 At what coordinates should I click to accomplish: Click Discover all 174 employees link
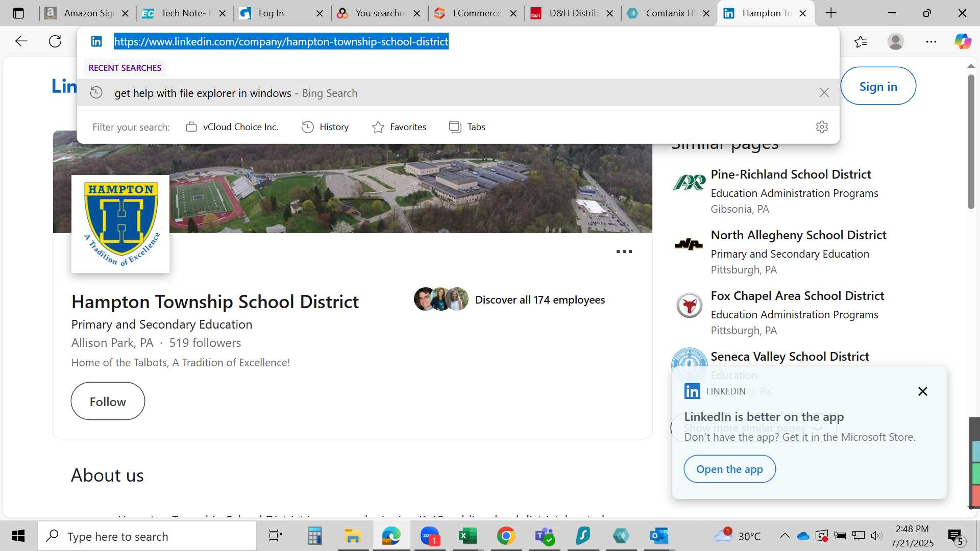click(x=540, y=300)
